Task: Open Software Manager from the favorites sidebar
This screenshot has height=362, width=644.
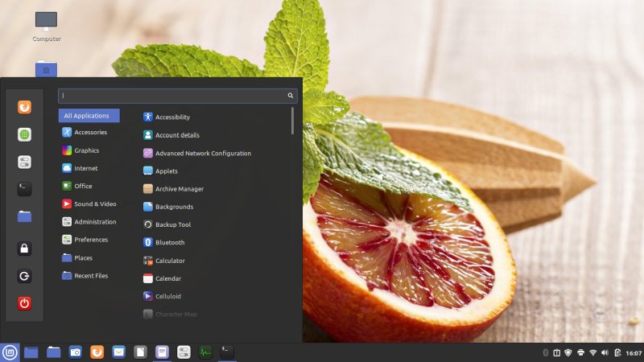Action: [24, 134]
